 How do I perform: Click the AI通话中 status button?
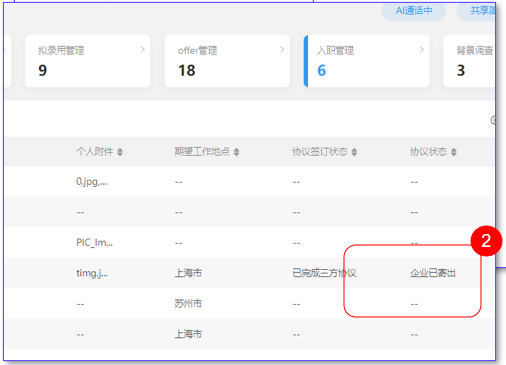pyautogui.click(x=414, y=11)
